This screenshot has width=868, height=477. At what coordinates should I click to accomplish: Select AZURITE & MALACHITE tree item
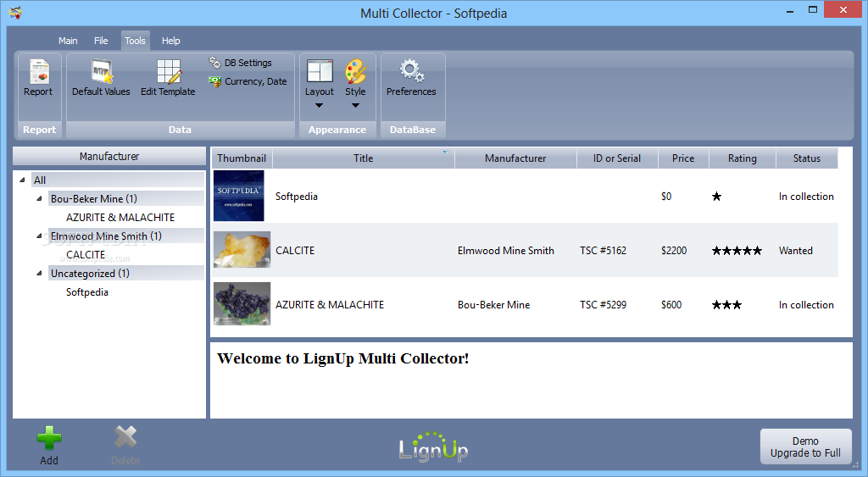120,218
